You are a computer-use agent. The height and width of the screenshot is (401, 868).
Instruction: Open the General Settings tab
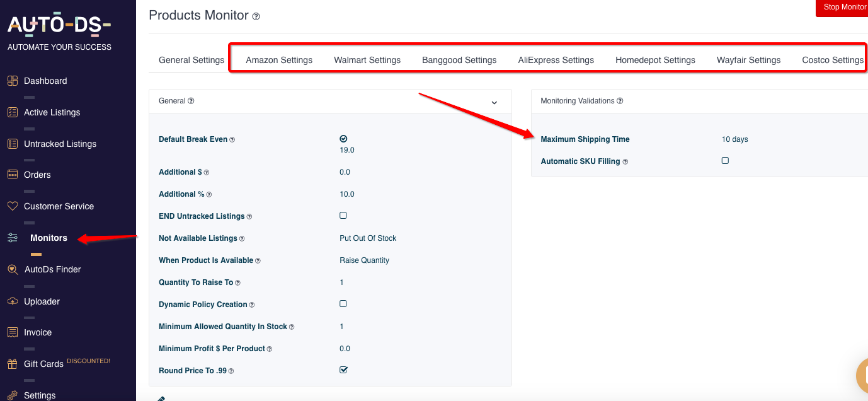point(191,61)
